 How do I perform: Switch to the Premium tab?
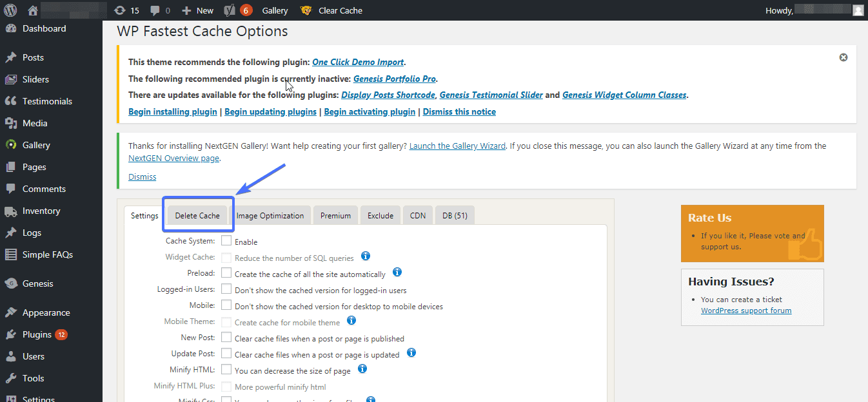(336, 216)
